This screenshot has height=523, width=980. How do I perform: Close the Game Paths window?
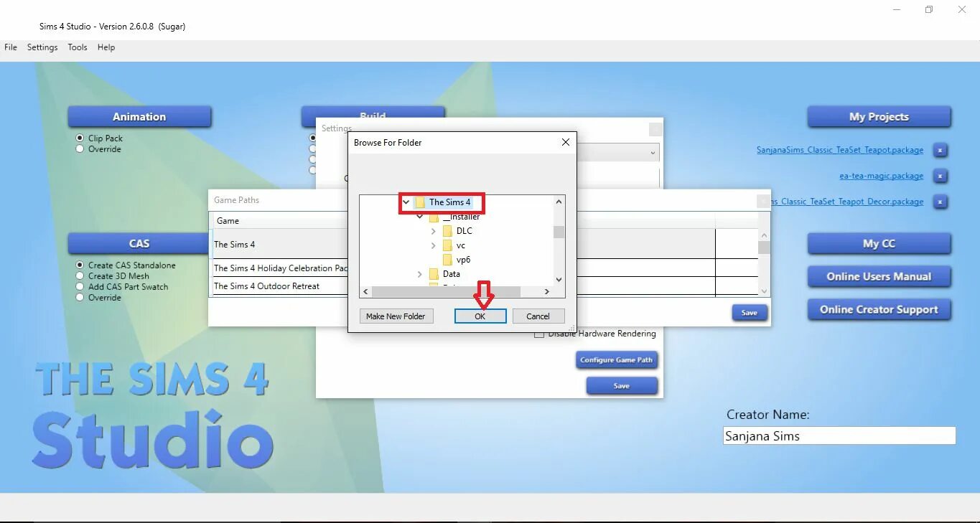point(763,201)
